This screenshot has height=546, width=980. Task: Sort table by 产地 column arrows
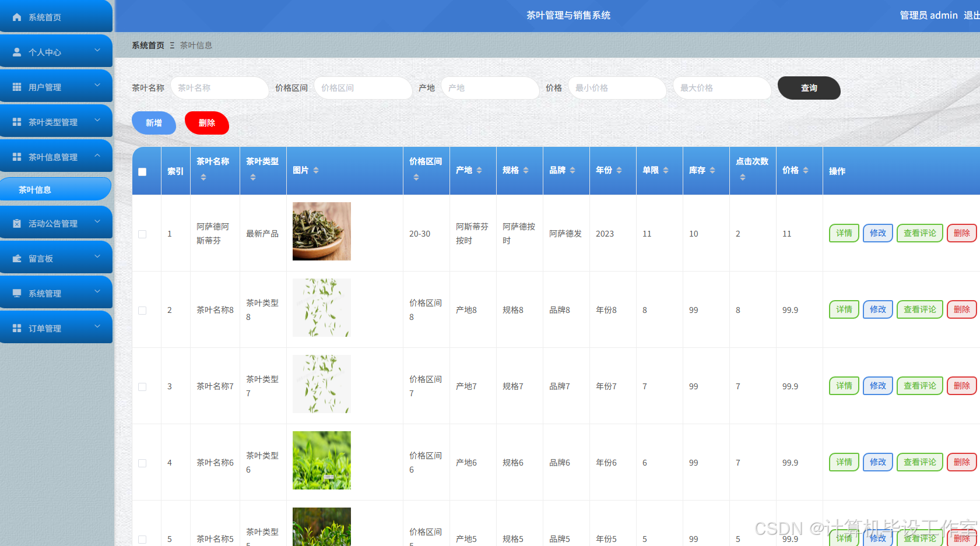point(479,170)
